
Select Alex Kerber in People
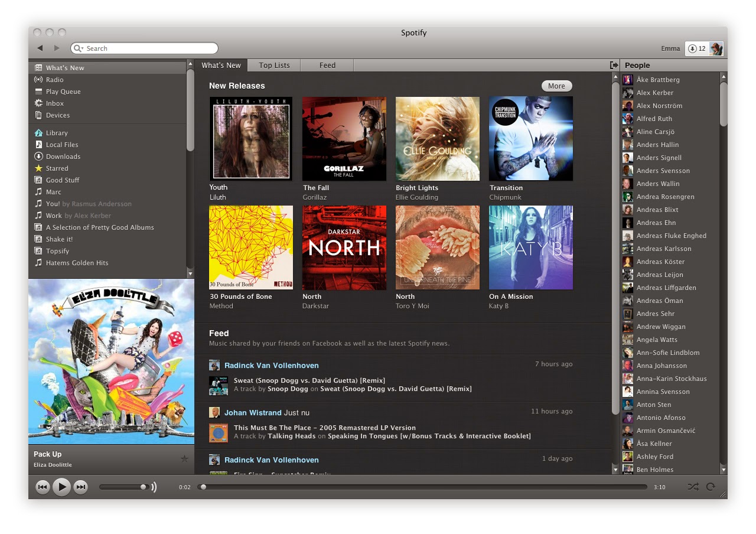[655, 93]
